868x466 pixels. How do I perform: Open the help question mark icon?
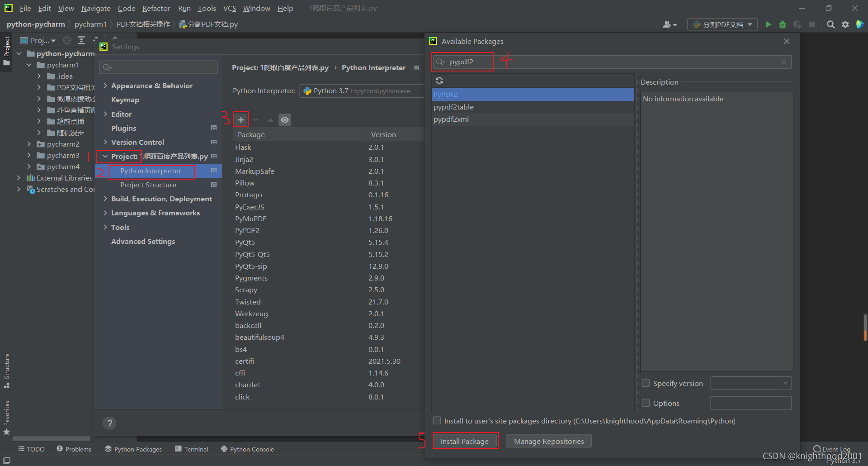pos(109,423)
